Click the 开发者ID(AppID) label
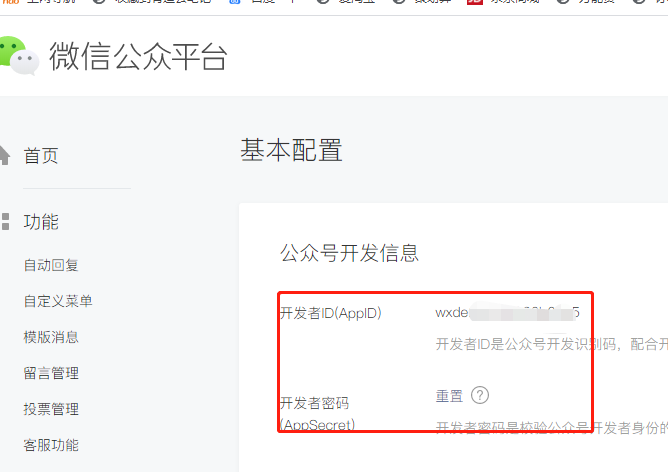This screenshot has width=668, height=472. coord(331,313)
